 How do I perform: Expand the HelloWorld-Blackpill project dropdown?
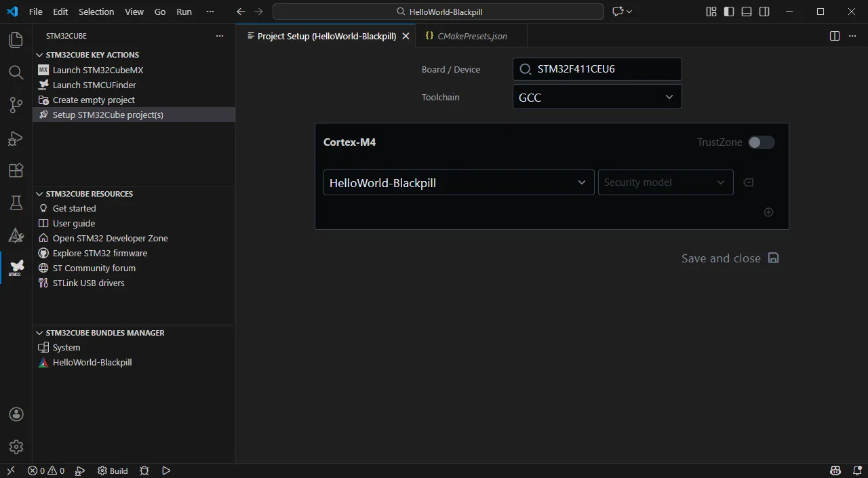coord(459,182)
